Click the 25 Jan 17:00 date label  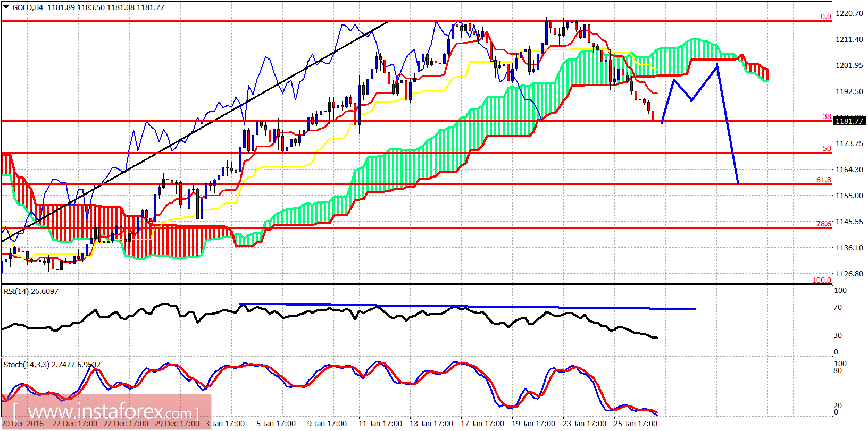click(636, 424)
